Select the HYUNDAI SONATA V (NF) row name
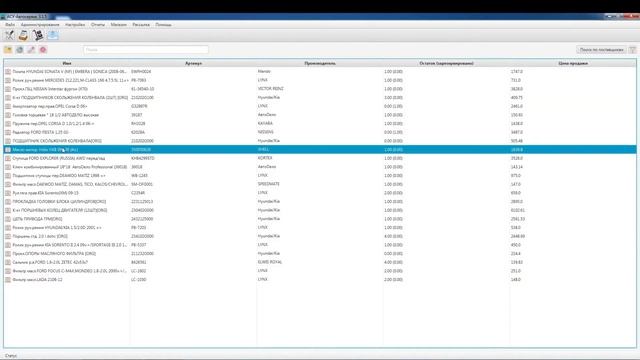This screenshot has height=360, width=640. [x=70, y=71]
